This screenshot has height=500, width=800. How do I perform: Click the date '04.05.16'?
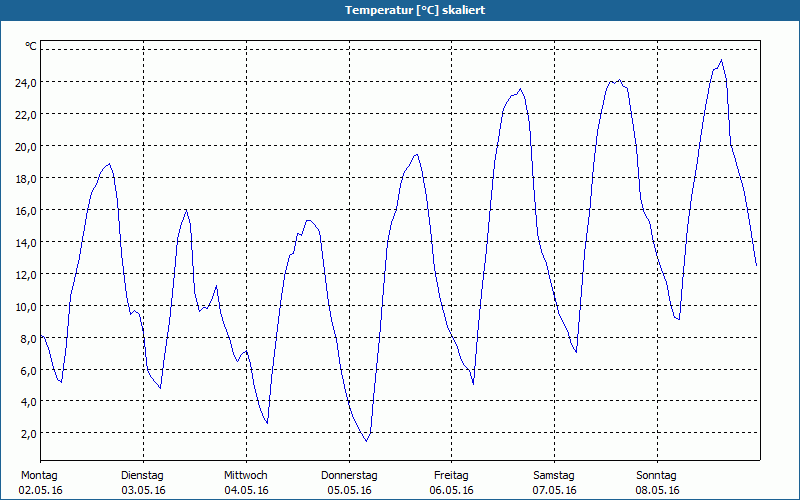(x=246, y=490)
